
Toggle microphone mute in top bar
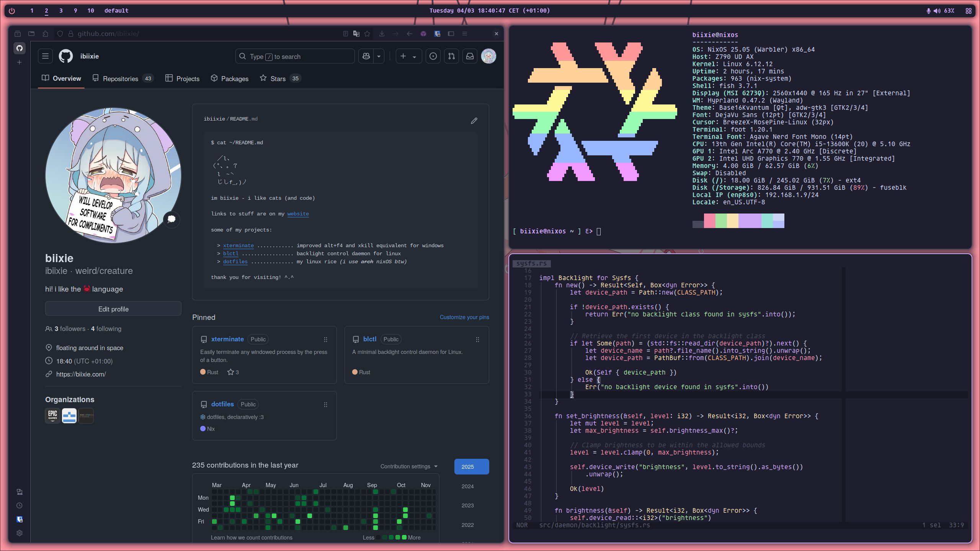pyautogui.click(x=928, y=11)
